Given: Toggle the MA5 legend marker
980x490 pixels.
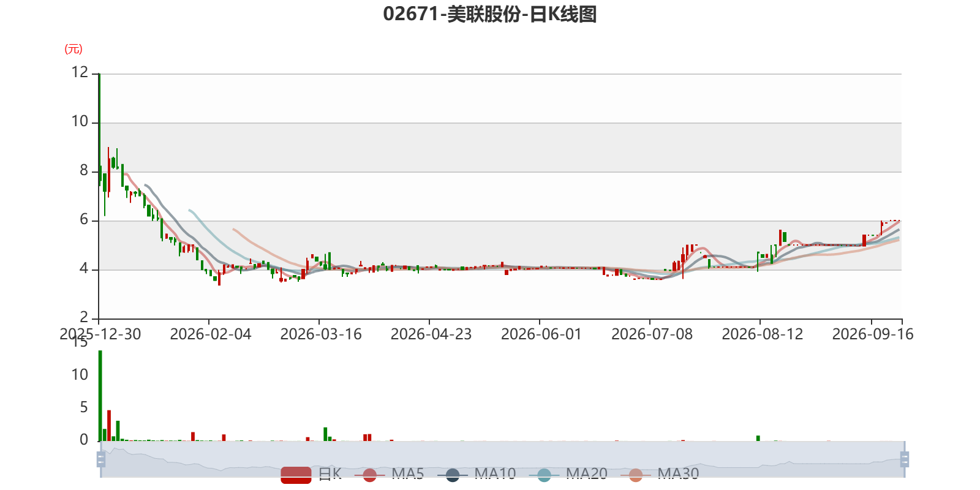Looking at the screenshot, I should [x=369, y=475].
